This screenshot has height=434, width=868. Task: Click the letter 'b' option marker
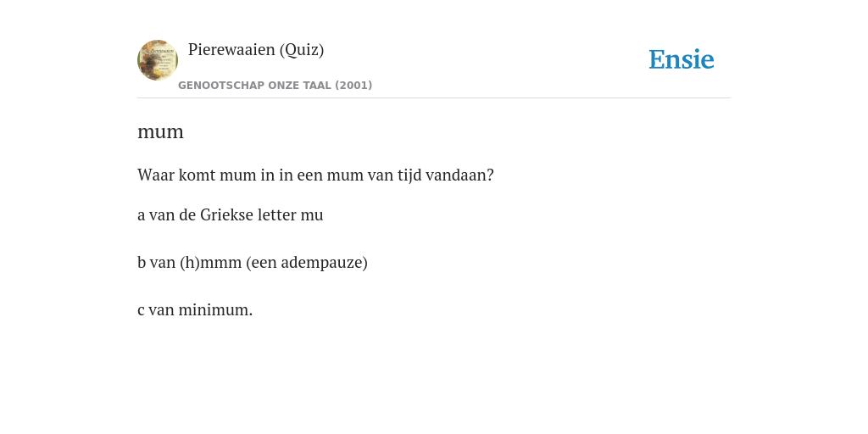pyautogui.click(x=142, y=263)
